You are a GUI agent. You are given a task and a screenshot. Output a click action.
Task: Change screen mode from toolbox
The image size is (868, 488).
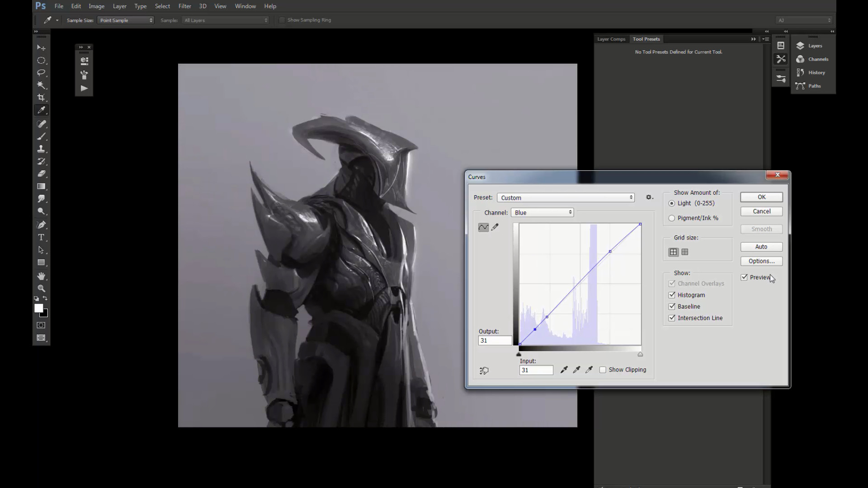pyautogui.click(x=41, y=338)
